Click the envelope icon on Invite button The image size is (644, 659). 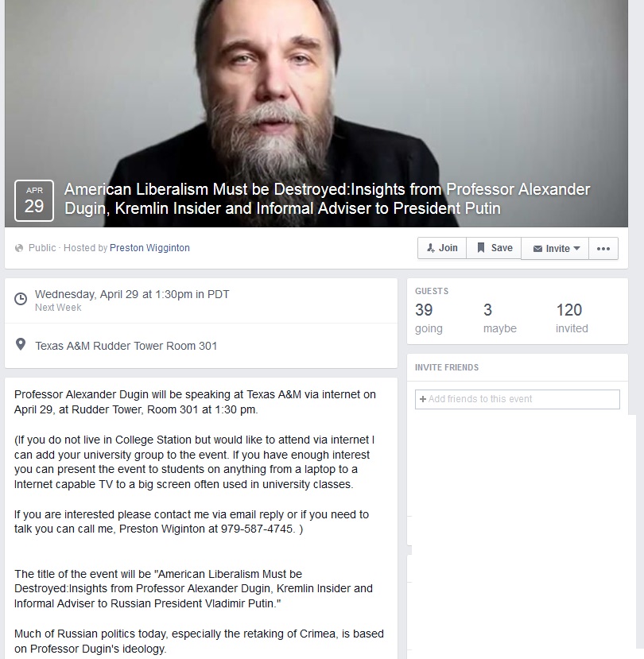537,249
